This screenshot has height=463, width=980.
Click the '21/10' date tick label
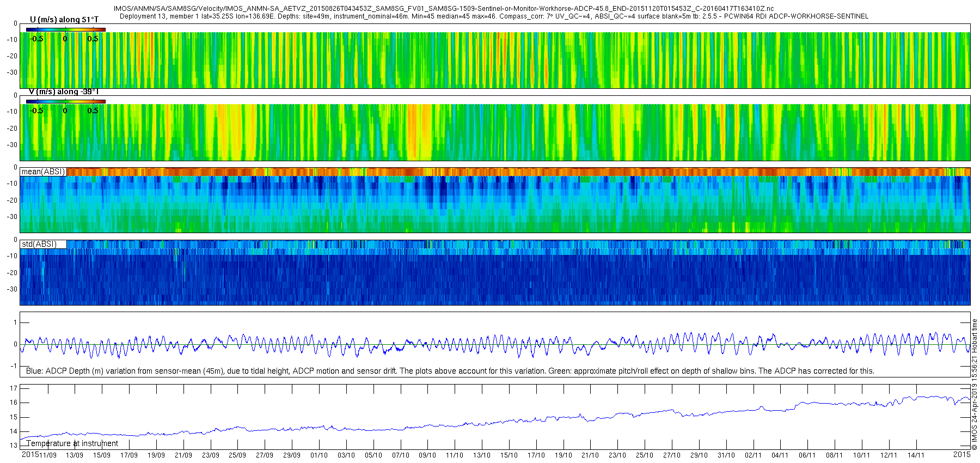tap(590, 455)
